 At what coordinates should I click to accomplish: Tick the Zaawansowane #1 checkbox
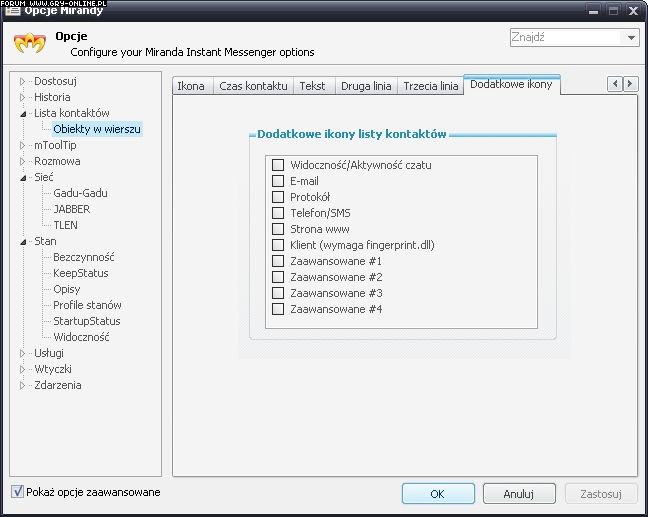(278, 261)
